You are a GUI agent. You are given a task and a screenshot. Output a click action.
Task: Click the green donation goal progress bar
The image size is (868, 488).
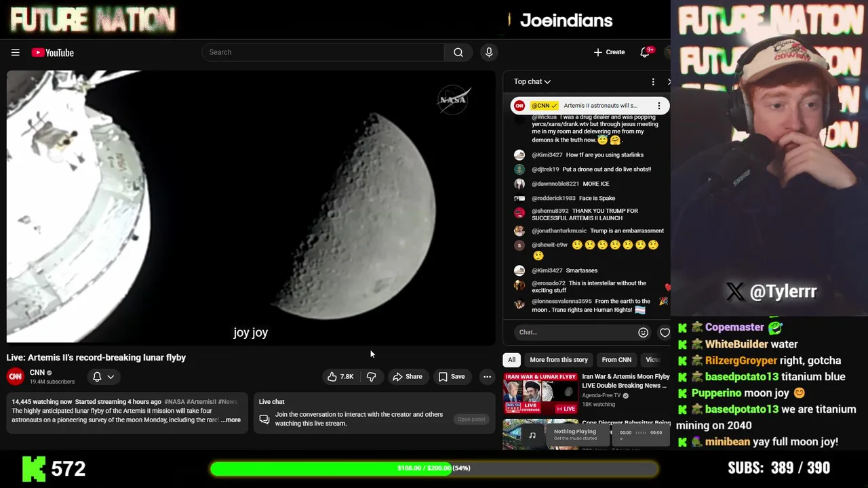[x=434, y=468]
